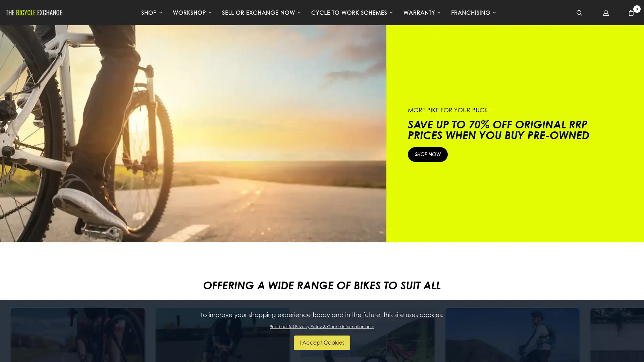
Task: Click the cart item count badge
Action: coord(637,9)
